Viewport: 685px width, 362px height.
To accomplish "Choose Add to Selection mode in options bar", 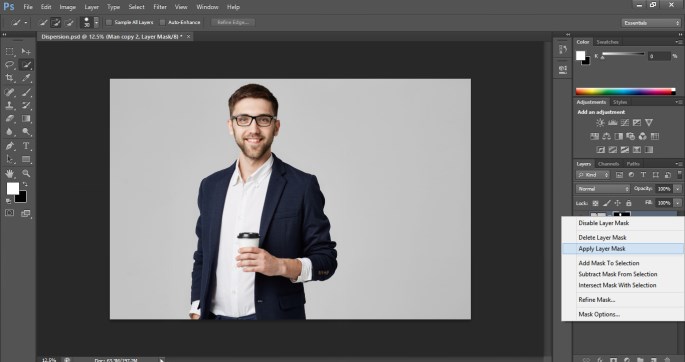I will coord(55,22).
